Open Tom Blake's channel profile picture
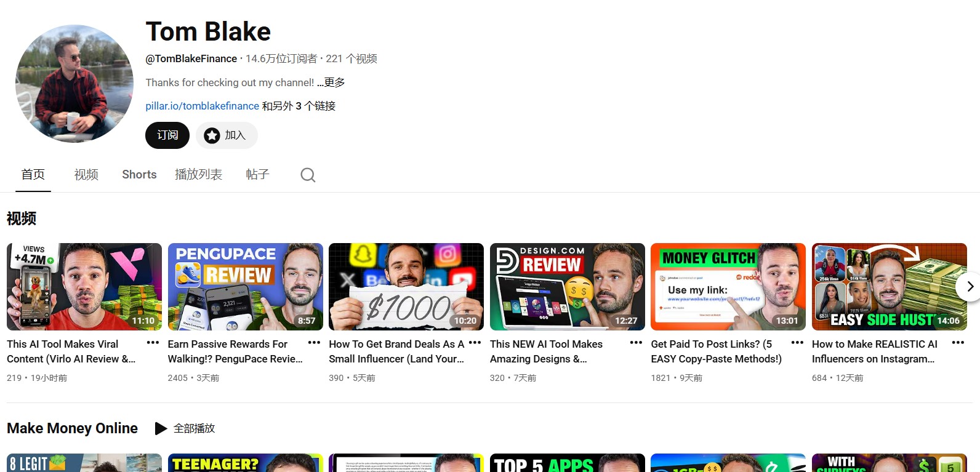Image resolution: width=980 pixels, height=472 pixels. tap(74, 84)
